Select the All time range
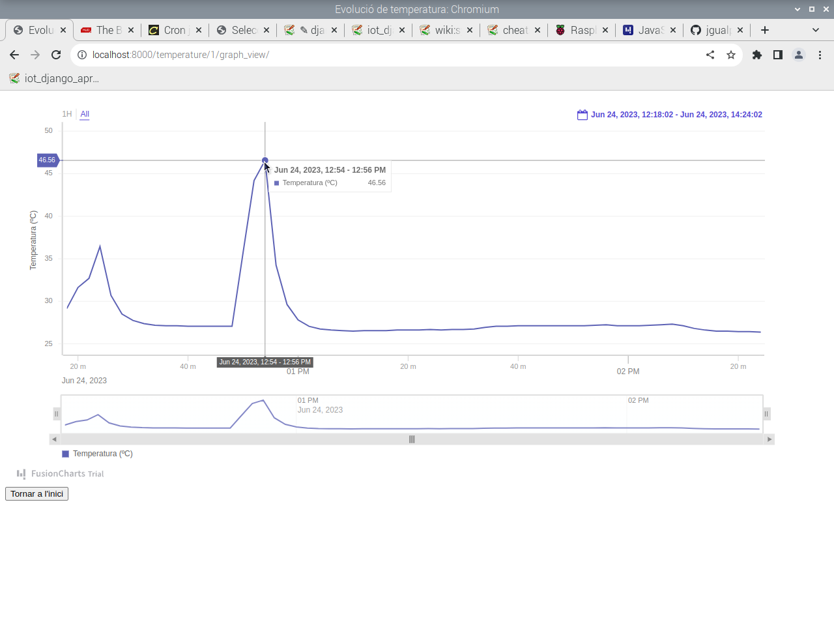The image size is (834, 644). point(85,114)
